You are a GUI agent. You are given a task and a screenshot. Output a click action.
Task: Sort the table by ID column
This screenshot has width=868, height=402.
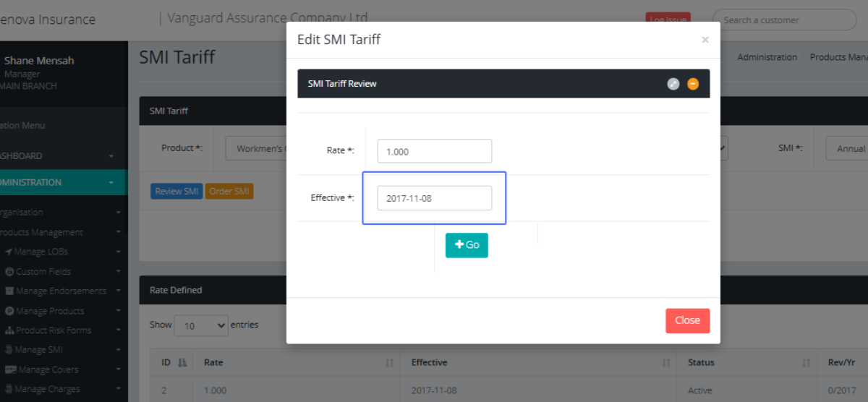182,362
